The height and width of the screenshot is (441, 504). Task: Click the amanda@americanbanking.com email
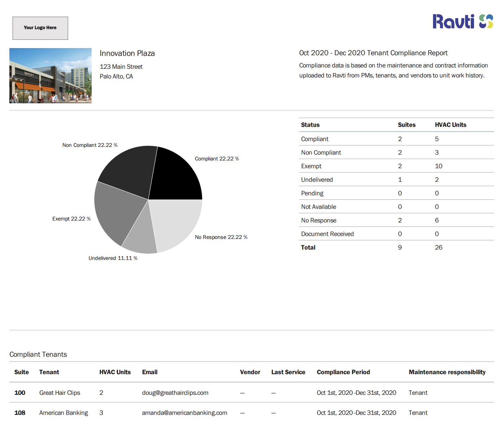(185, 413)
